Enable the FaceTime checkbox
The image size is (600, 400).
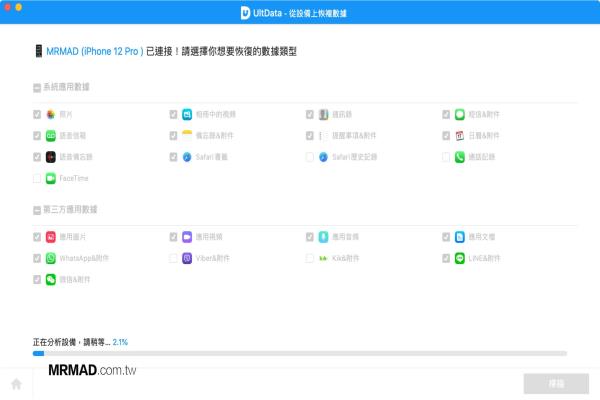pos(37,178)
